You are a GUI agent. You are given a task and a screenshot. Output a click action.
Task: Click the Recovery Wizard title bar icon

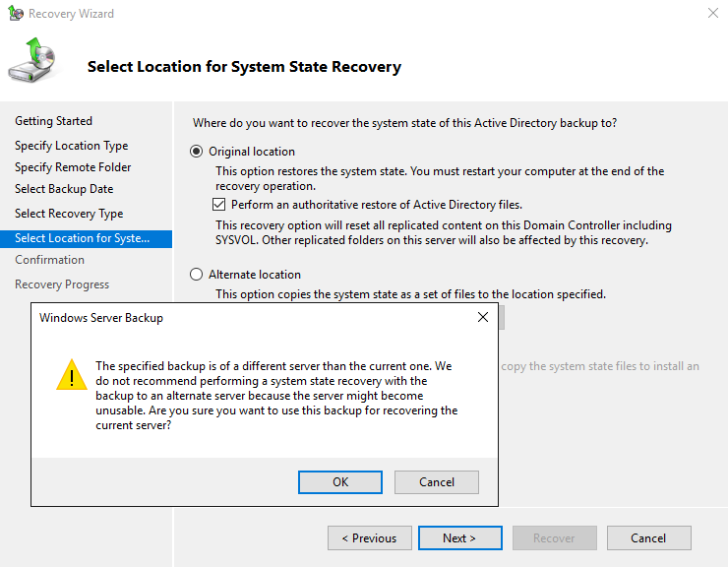pos(15,14)
